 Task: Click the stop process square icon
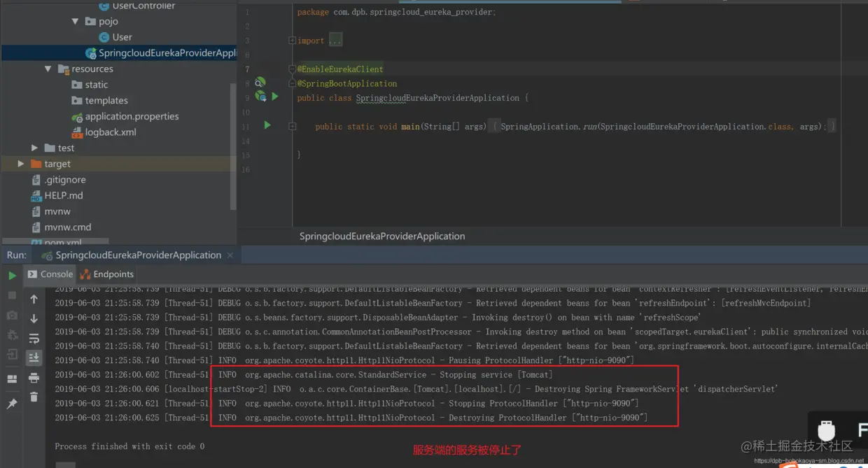pos(12,296)
